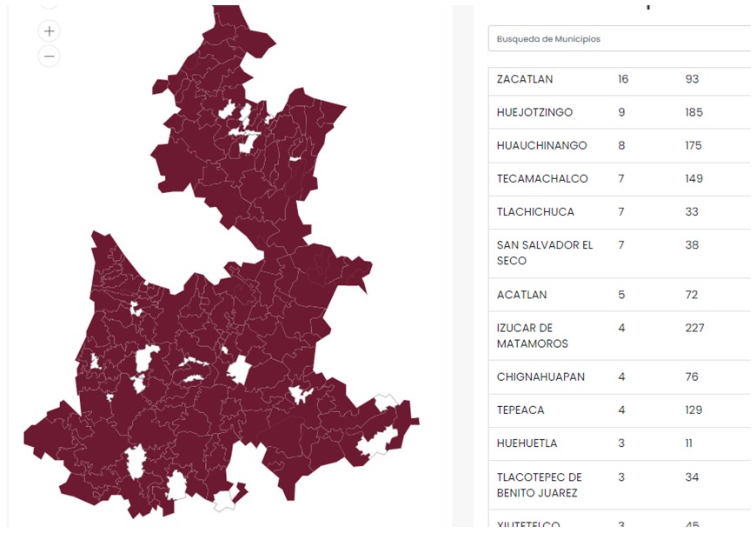Click the Busqueda de Municipios search field
This screenshot has width=756, height=533.
tap(619, 39)
